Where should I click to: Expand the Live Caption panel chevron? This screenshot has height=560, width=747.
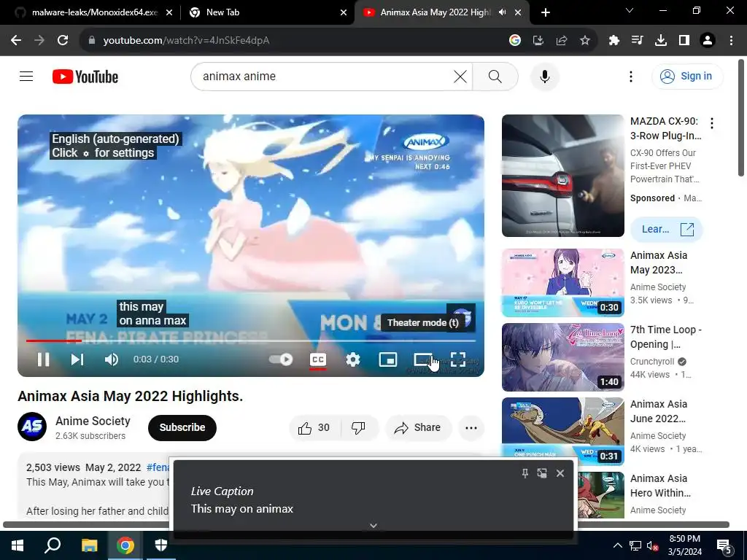tap(373, 526)
